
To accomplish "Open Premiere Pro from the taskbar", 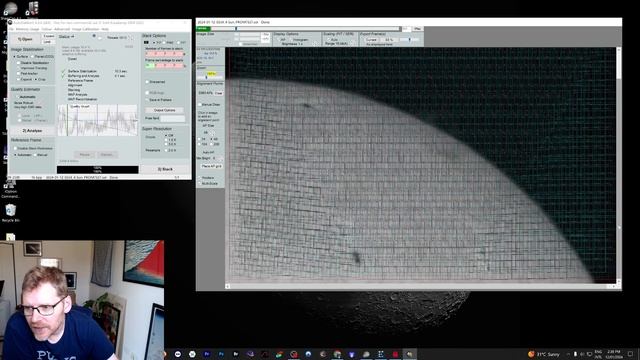I will coord(207,354).
